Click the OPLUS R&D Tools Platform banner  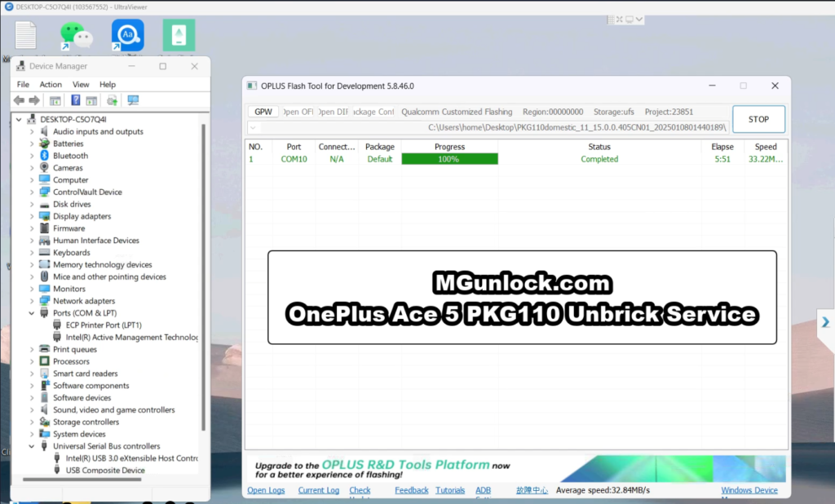515,468
